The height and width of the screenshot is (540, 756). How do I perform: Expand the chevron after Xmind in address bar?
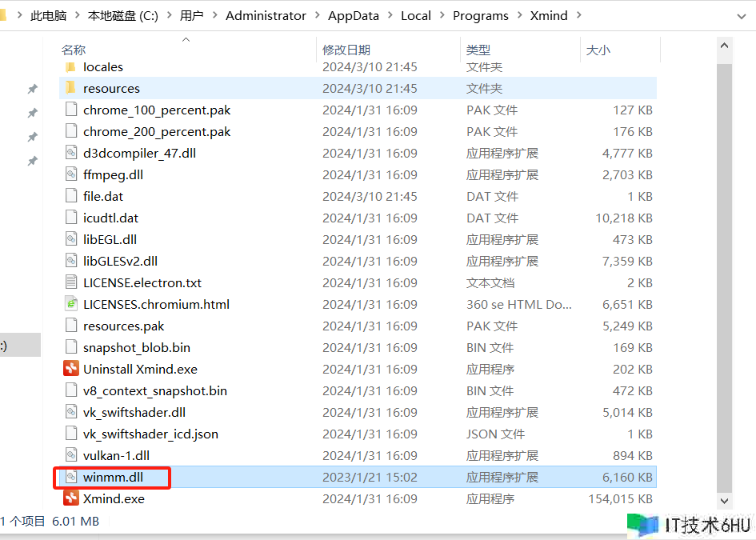[579, 16]
